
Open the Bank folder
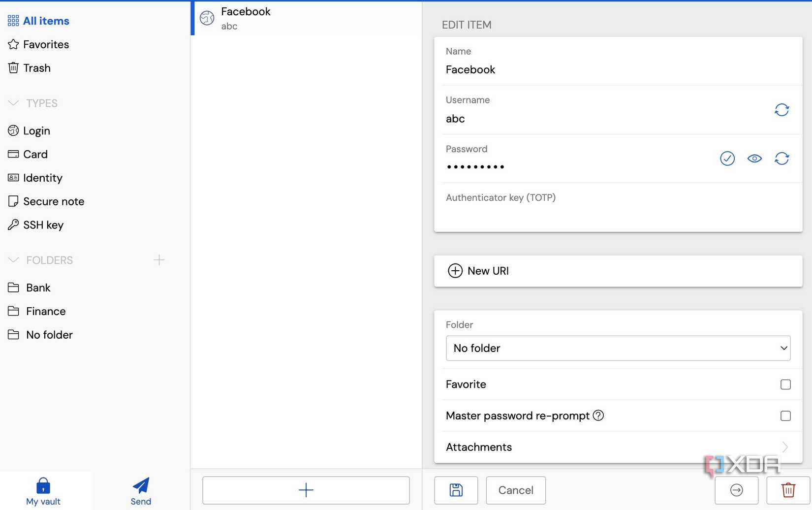(30, 287)
